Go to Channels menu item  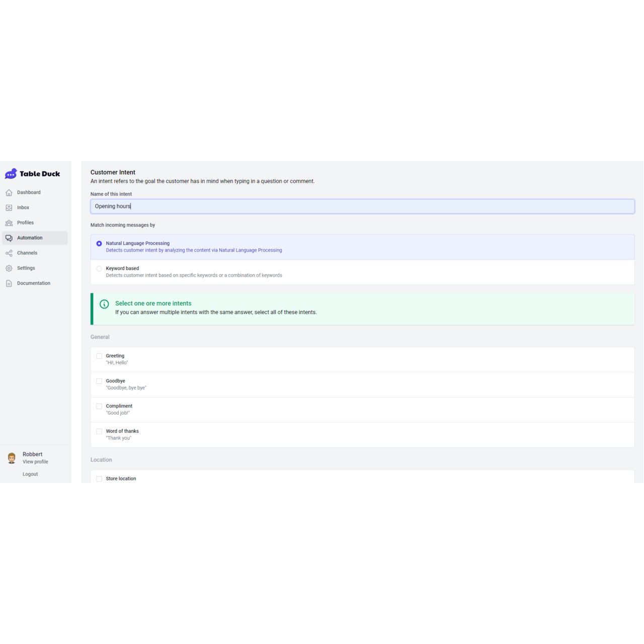[27, 253]
